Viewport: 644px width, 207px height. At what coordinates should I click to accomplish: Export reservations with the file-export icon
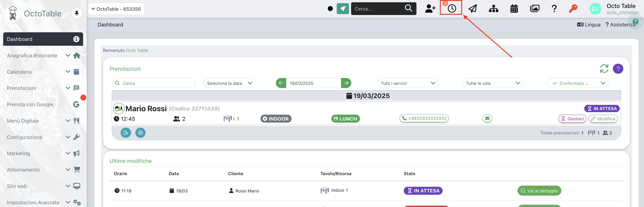[126, 133]
